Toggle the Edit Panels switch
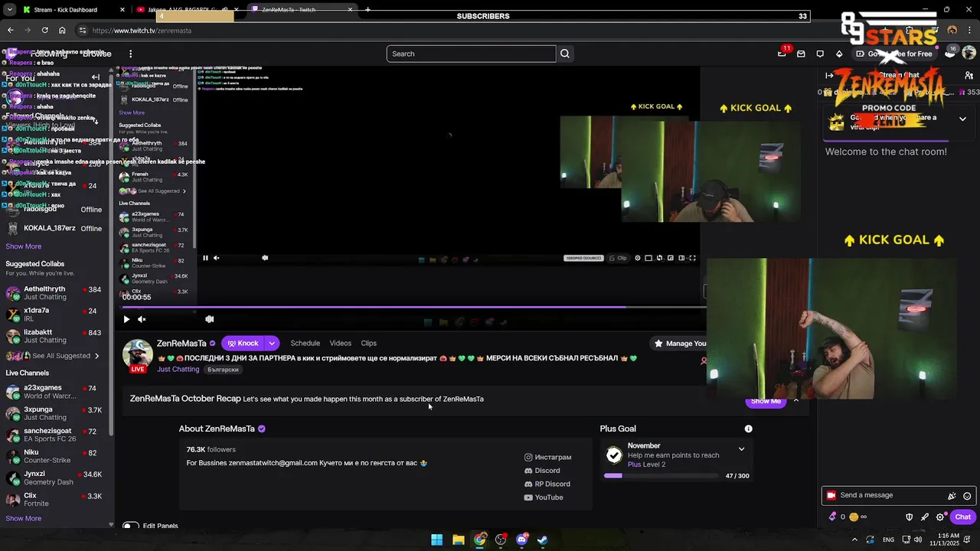The image size is (980, 551). click(131, 526)
